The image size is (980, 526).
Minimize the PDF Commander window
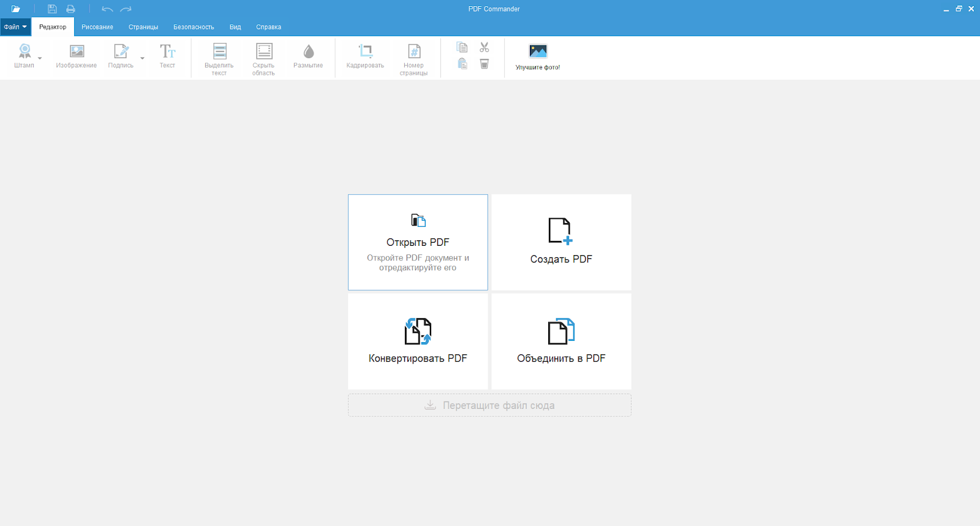tap(946, 9)
